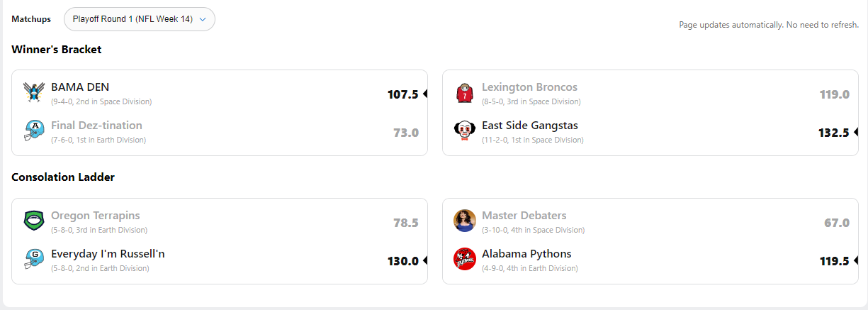Open East Side Gangstas team link
868x310 pixels.
point(529,126)
